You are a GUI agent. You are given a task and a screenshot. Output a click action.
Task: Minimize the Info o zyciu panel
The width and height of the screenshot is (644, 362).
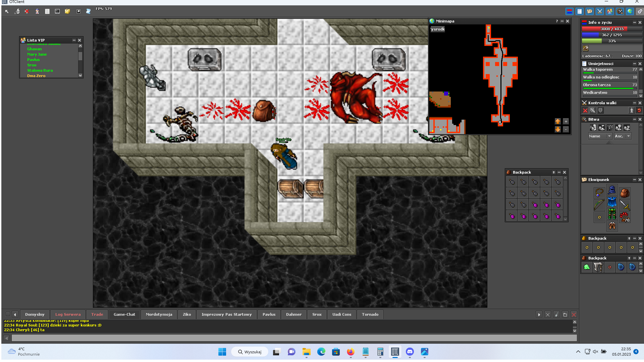[634, 22]
